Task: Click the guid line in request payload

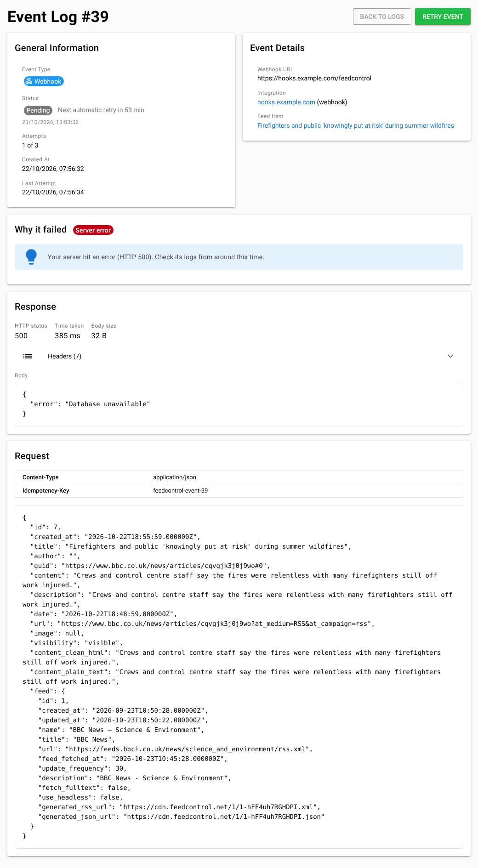Action: (150, 566)
